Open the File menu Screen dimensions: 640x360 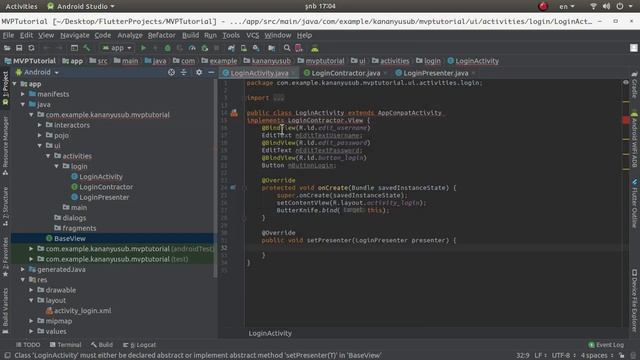coord(8,36)
